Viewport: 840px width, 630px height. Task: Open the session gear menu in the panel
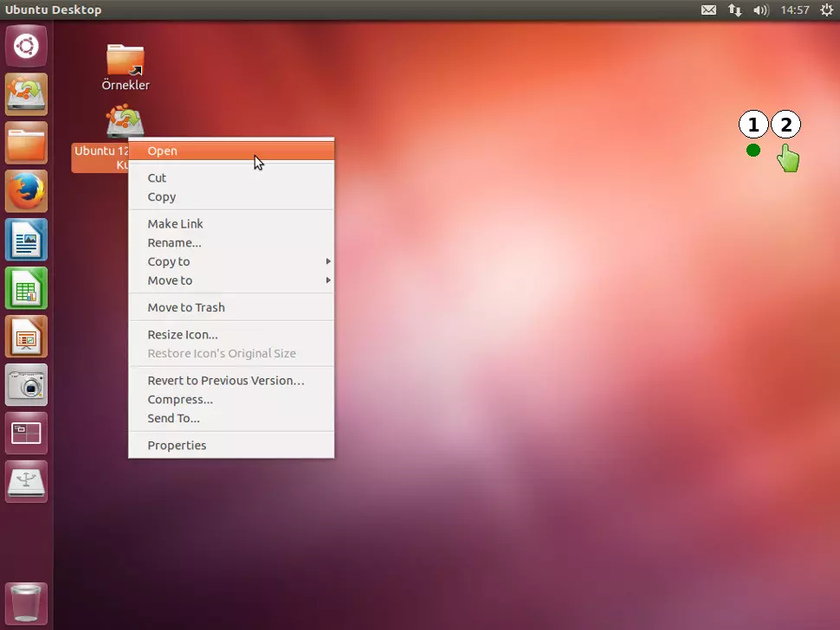pyautogui.click(x=827, y=10)
